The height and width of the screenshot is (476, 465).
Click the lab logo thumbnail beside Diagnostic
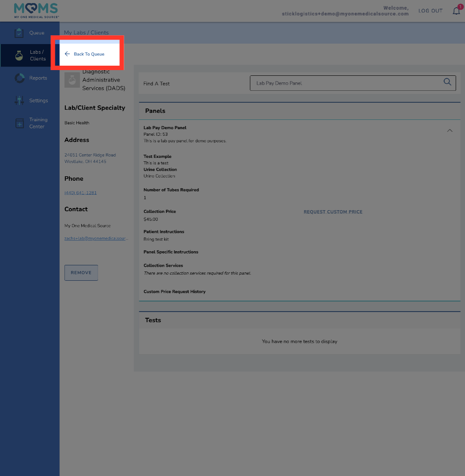(72, 80)
